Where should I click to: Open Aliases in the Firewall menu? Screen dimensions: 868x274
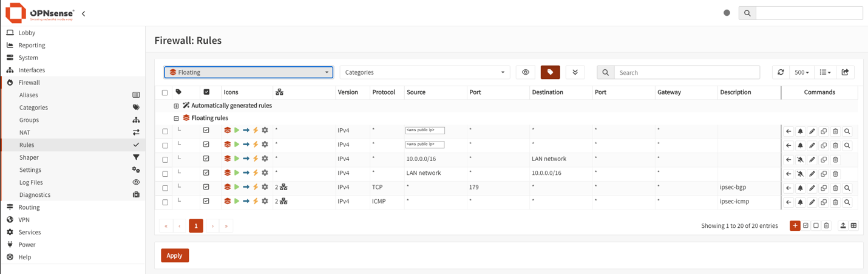[x=73, y=95]
